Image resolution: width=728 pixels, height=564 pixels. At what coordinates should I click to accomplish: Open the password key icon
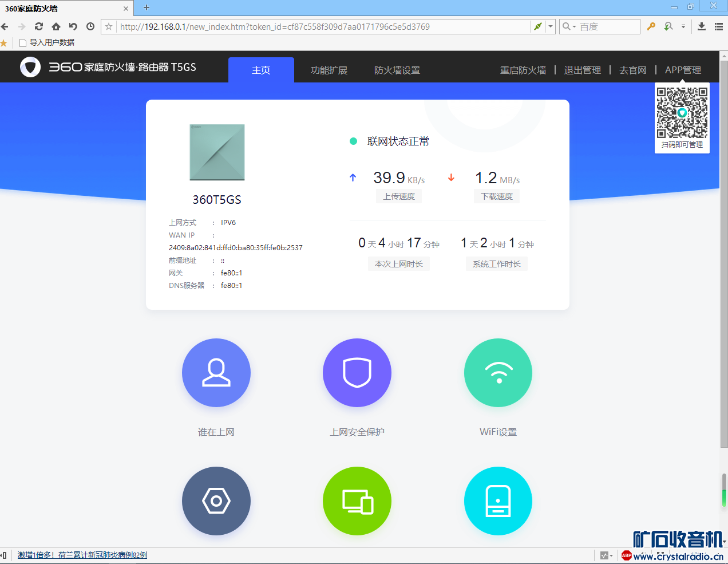point(651,26)
